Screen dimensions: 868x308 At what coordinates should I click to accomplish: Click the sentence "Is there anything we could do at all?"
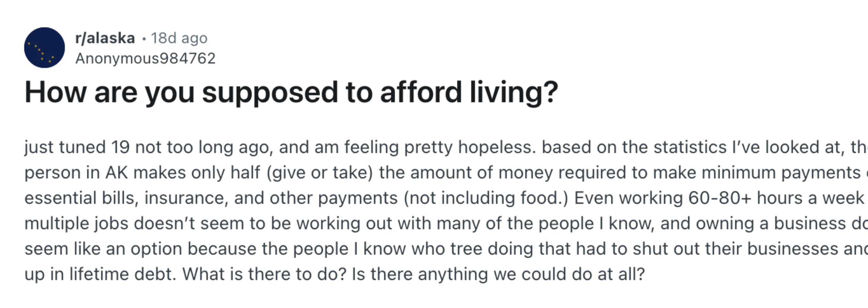pyautogui.click(x=498, y=274)
